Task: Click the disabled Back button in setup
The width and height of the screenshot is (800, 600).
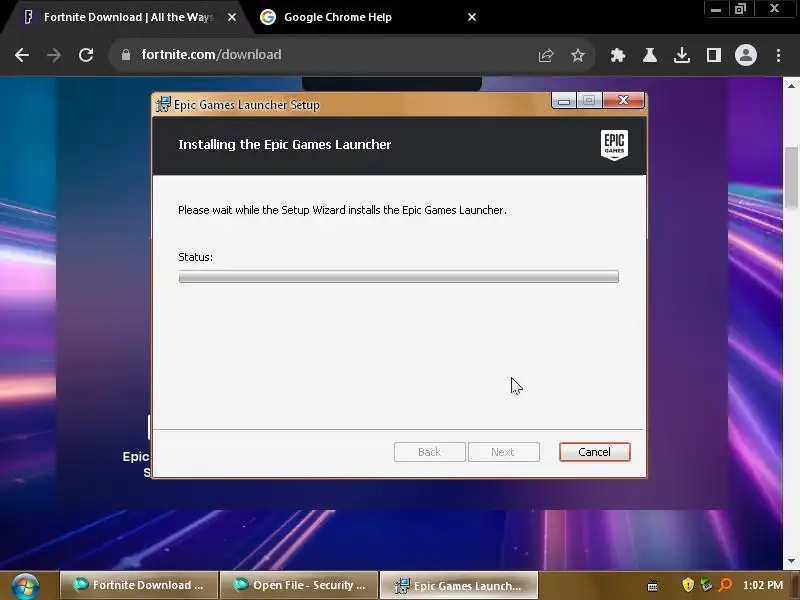Action: pyautogui.click(x=430, y=452)
